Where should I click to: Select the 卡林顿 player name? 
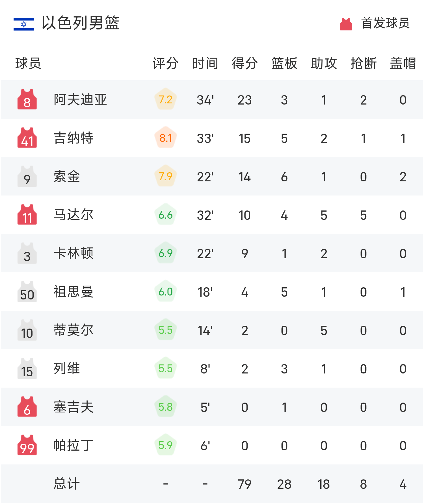click(x=73, y=253)
